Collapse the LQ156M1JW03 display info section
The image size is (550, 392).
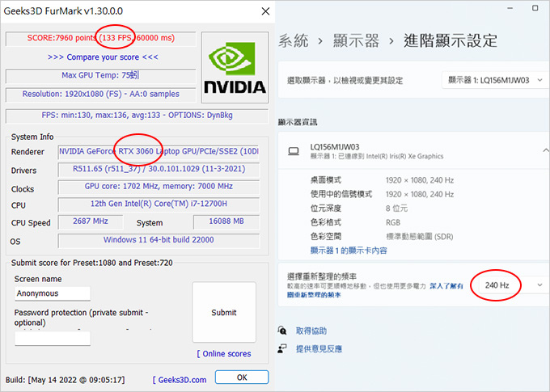click(545, 151)
